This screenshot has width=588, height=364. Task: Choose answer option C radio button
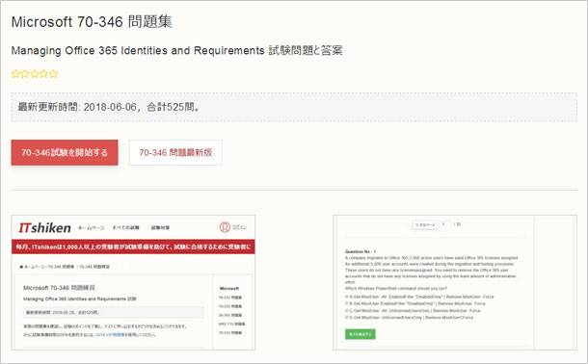tap(347, 310)
